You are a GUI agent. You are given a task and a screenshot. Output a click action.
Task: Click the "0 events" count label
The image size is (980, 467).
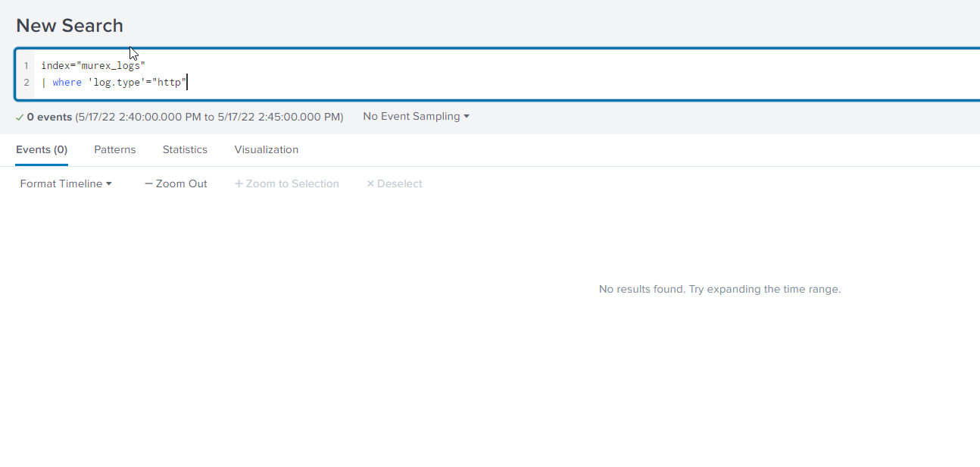click(49, 118)
